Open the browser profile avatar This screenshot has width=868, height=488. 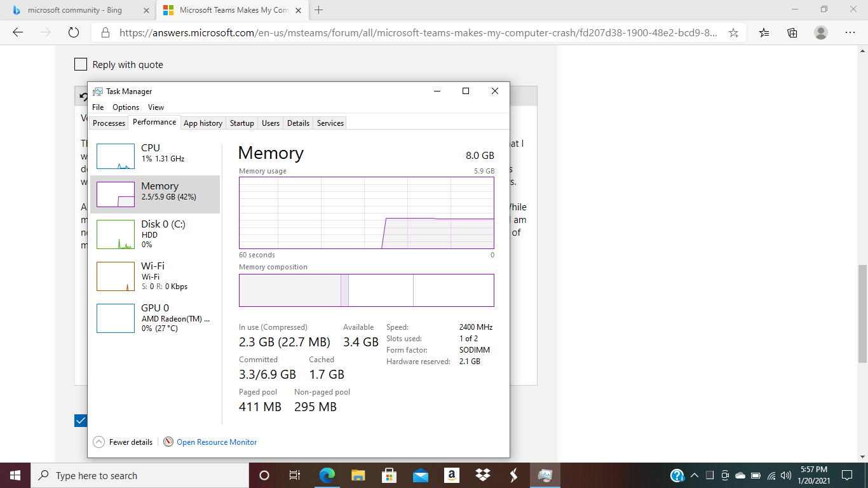(821, 32)
